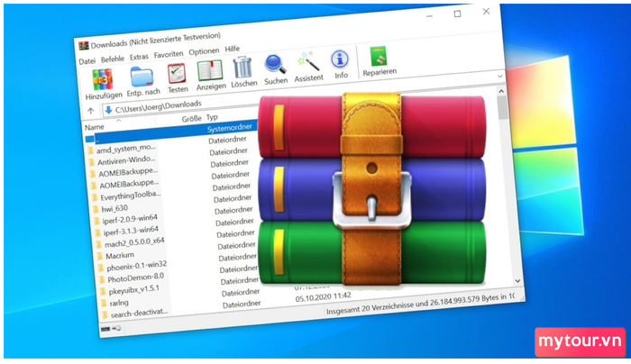Show archive Info

click(341, 64)
